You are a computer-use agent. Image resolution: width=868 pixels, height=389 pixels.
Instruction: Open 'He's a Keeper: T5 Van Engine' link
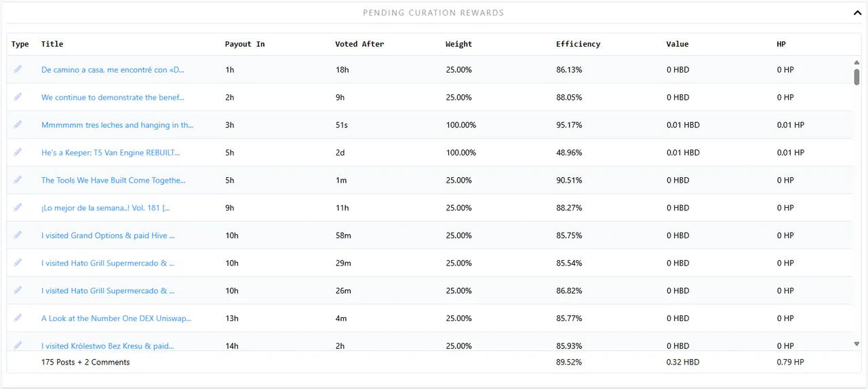[x=111, y=153]
